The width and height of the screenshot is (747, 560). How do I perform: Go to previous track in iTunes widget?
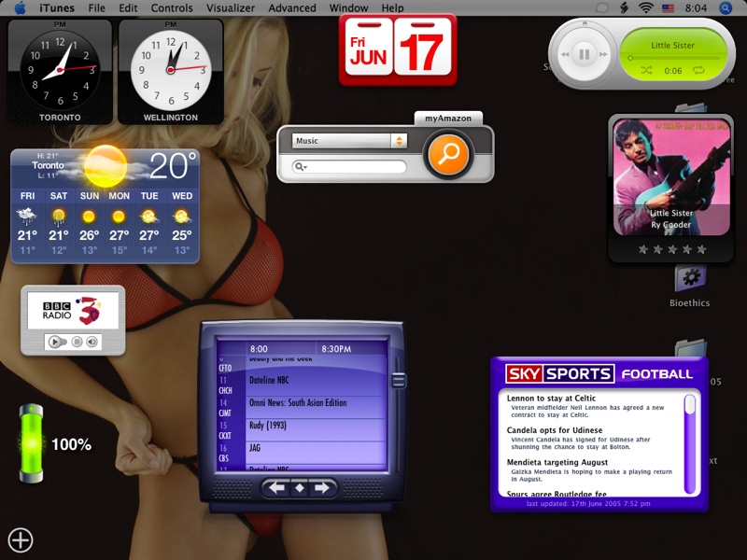tap(565, 54)
